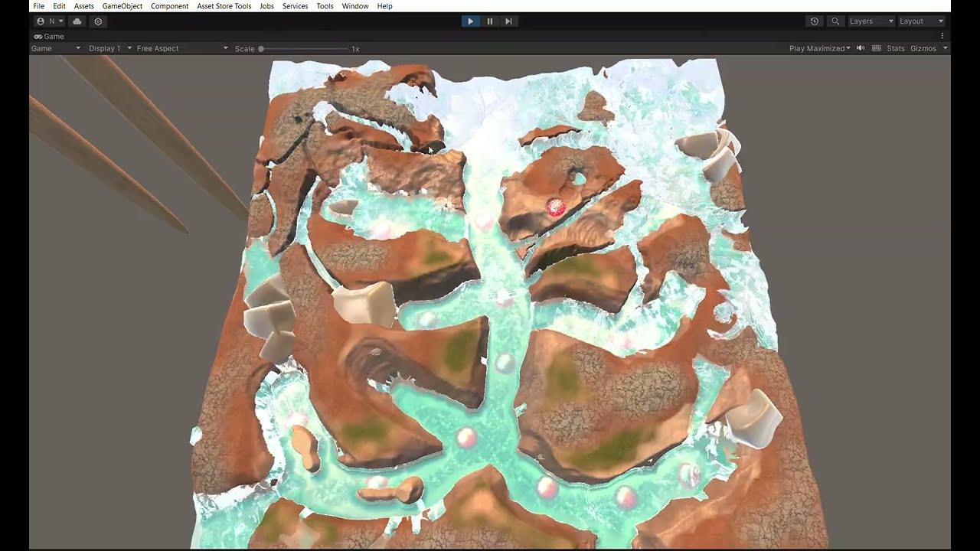
Task: Expand the Gizmos dropdown arrow
Action: coord(946,48)
